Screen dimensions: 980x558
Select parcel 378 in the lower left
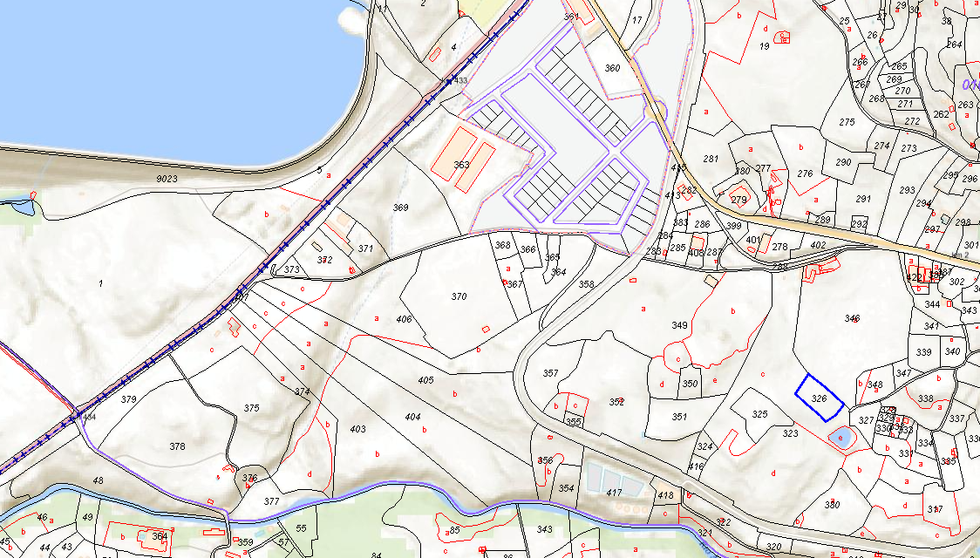pos(178,446)
